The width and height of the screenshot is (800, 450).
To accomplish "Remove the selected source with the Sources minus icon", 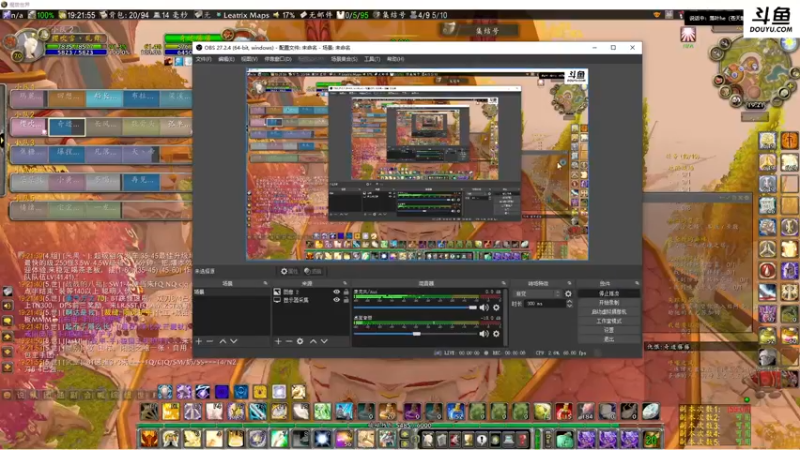I will pos(289,341).
